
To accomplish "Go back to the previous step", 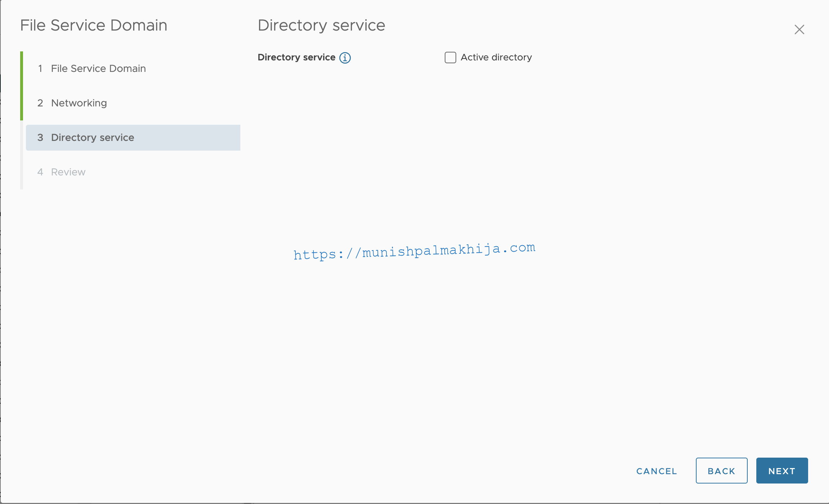I will [721, 471].
